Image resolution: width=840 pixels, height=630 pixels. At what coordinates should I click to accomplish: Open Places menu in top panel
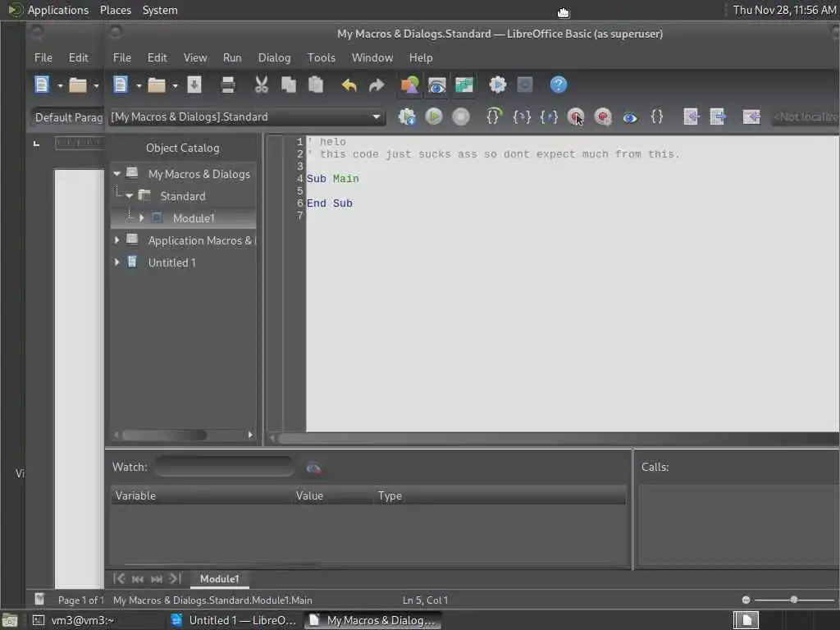[x=115, y=10]
